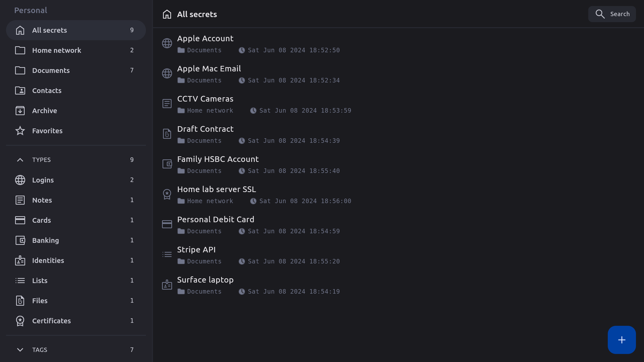Filter by Logins type

point(43,180)
